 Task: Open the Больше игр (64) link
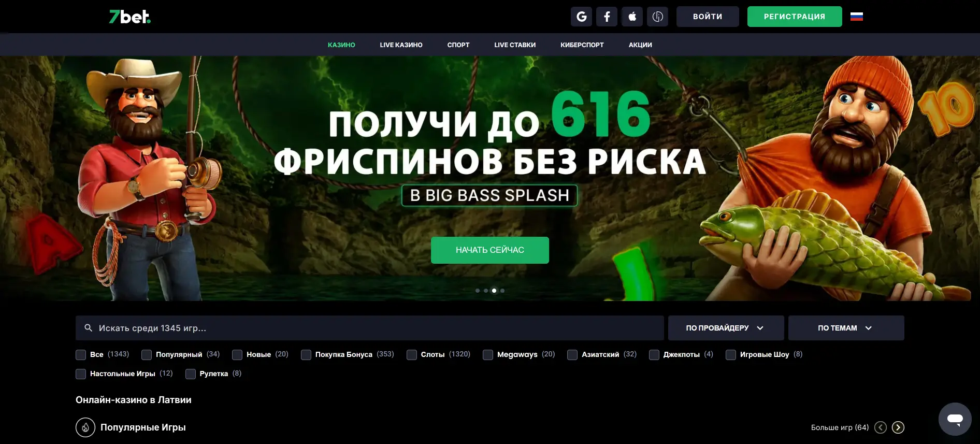[840, 427]
